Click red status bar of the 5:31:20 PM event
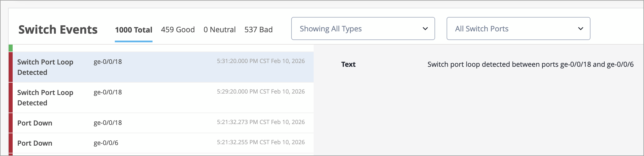This screenshot has height=156, width=644. click(x=11, y=67)
